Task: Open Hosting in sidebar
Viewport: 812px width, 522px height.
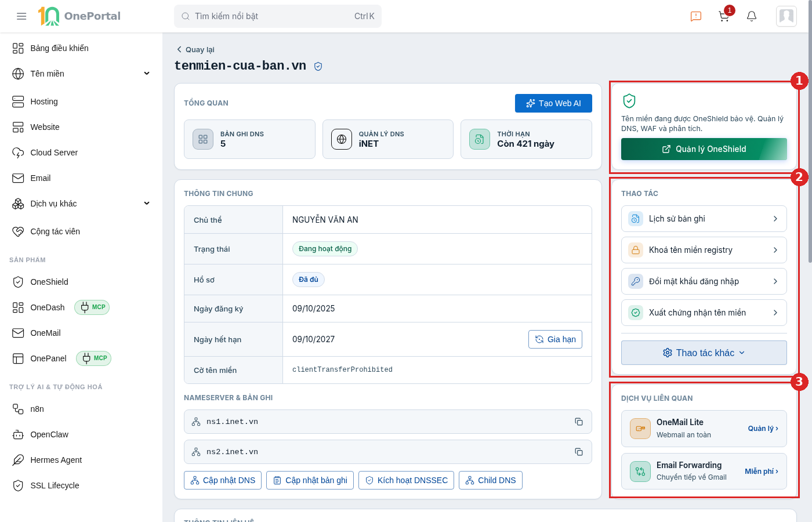Action: 81,101
